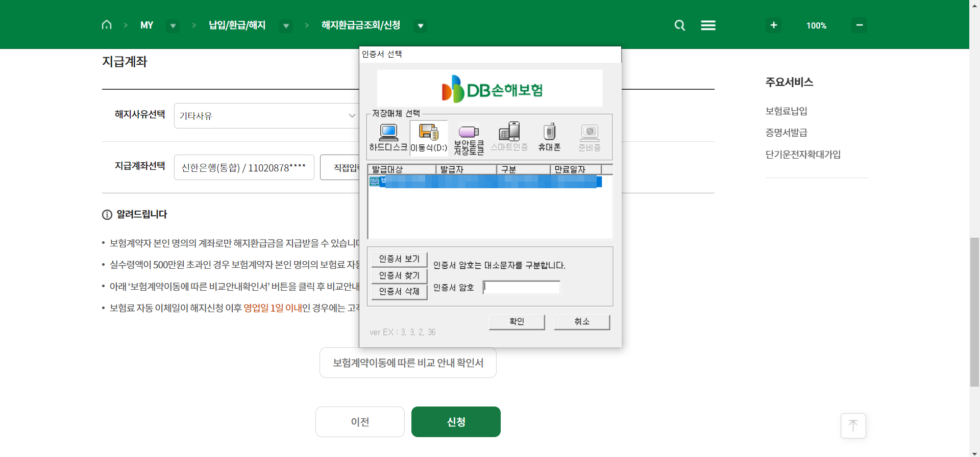Viewport: 980px width, 457px height.
Task: Confirm certificate with 확인 button
Action: [x=517, y=322]
